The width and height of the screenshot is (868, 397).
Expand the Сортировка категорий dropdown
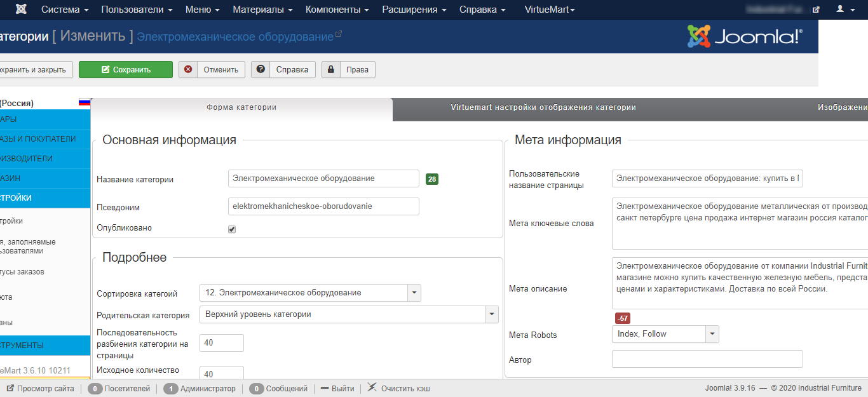pyautogui.click(x=414, y=293)
